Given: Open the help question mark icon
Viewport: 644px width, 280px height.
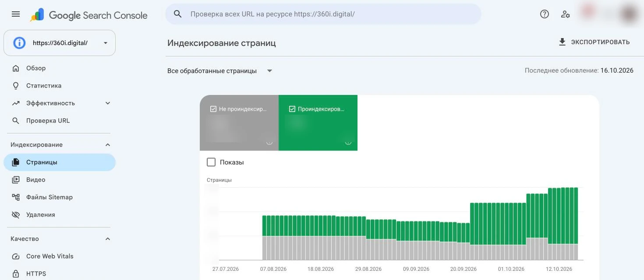Looking at the screenshot, I should (x=544, y=14).
